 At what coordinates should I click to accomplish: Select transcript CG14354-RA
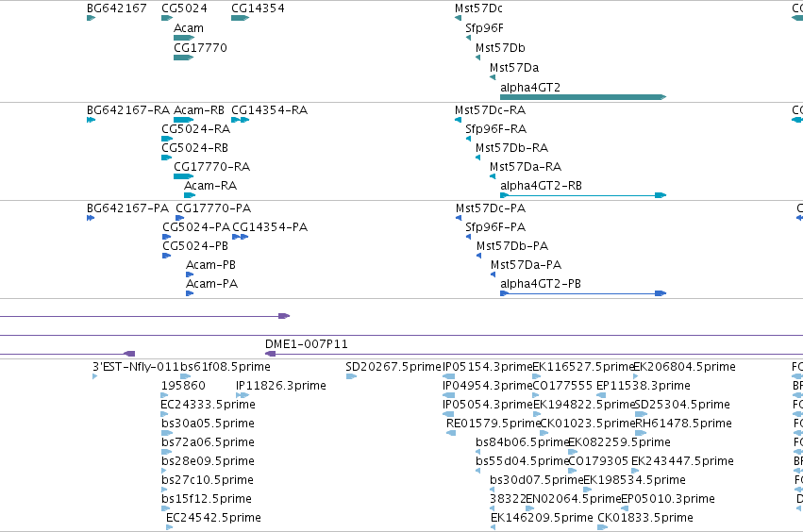(269, 110)
